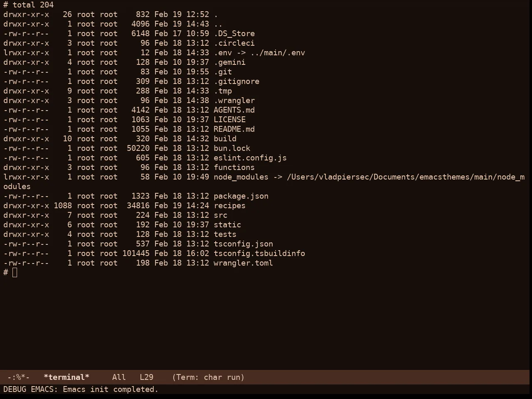
Task: Select the bun.lock filename
Action: [x=232, y=148]
